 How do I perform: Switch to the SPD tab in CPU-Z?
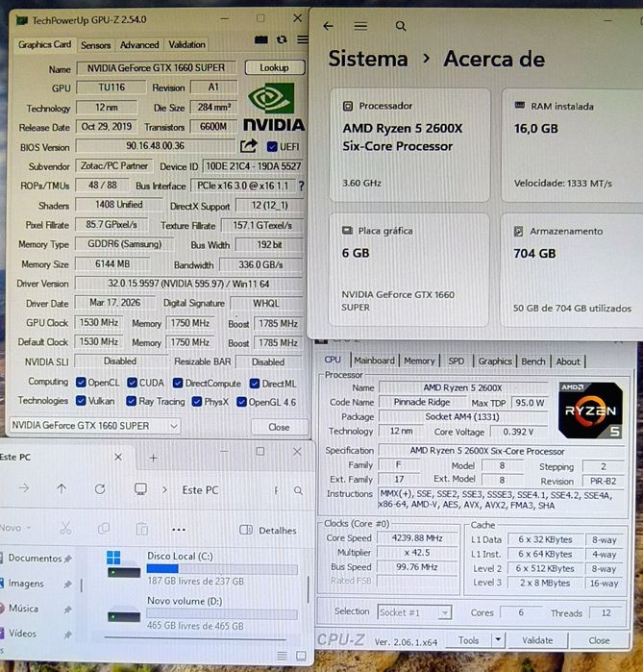[456, 361]
